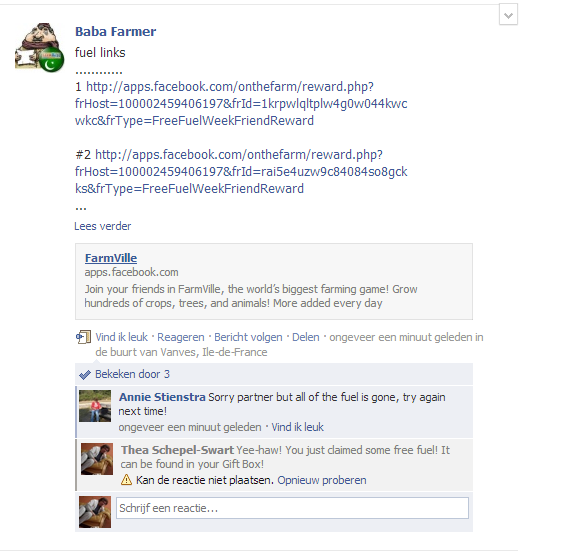Share the post using Delen
Viewport: 562px width, 553px height.
point(305,337)
